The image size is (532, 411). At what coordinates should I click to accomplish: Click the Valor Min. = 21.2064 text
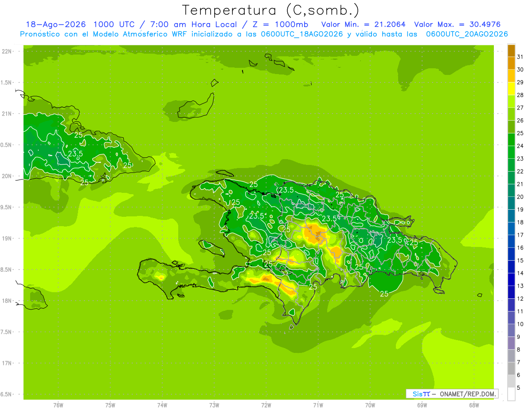tap(364, 24)
